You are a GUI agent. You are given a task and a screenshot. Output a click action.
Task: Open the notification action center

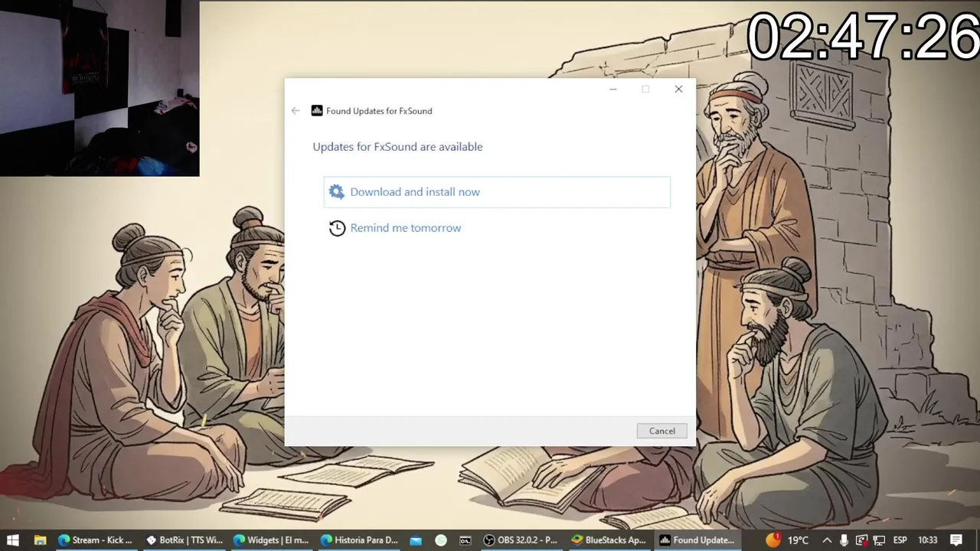pos(956,540)
